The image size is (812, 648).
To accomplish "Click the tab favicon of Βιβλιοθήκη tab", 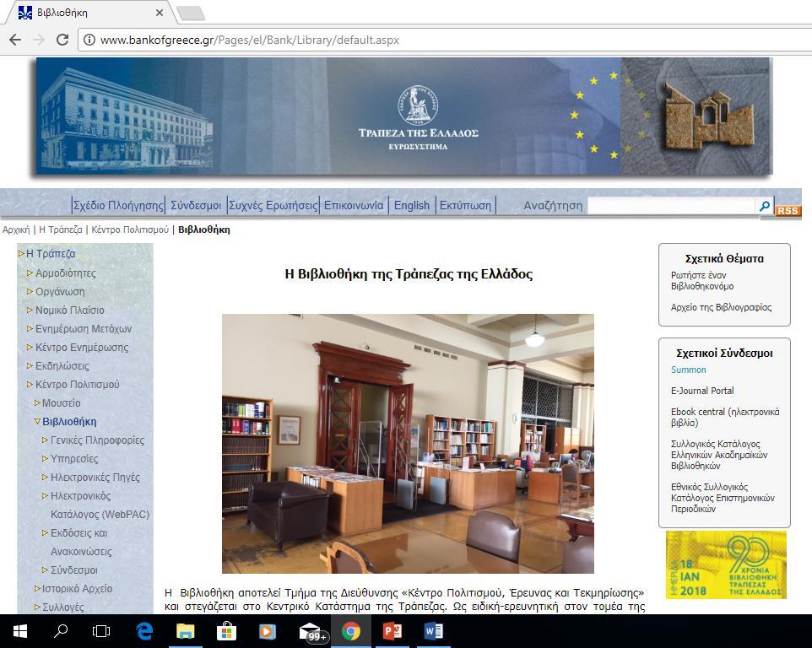I will click(x=24, y=13).
